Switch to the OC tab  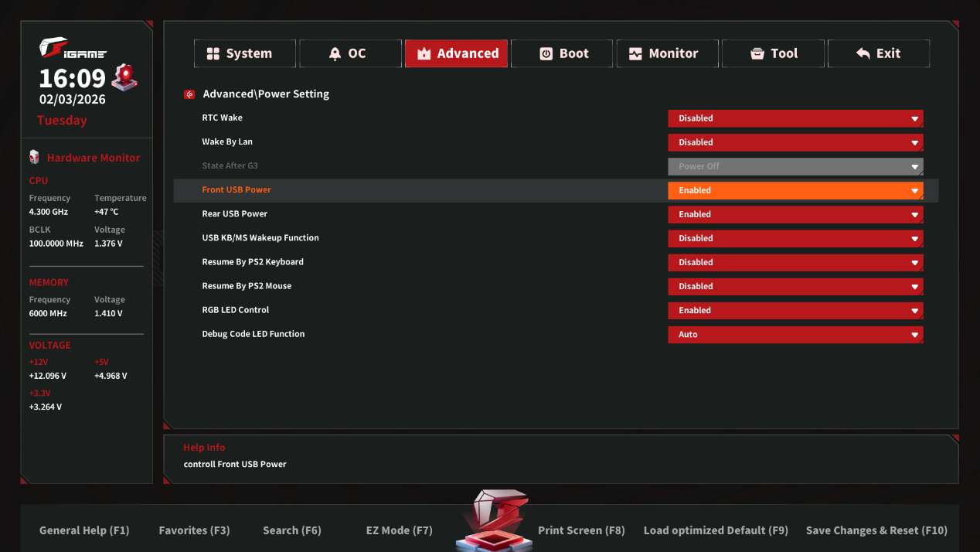click(350, 53)
